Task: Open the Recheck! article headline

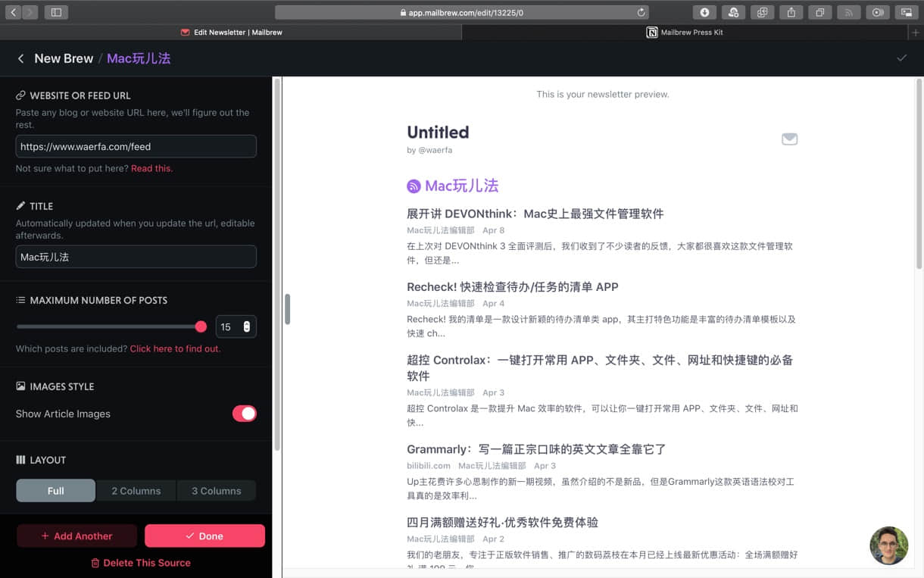Action: (x=513, y=287)
